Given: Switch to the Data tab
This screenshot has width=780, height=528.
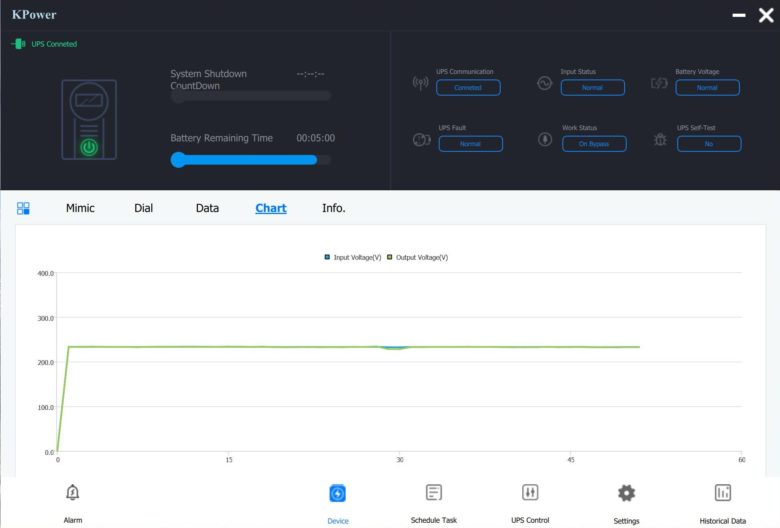Looking at the screenshot, I should coord(207,208).
